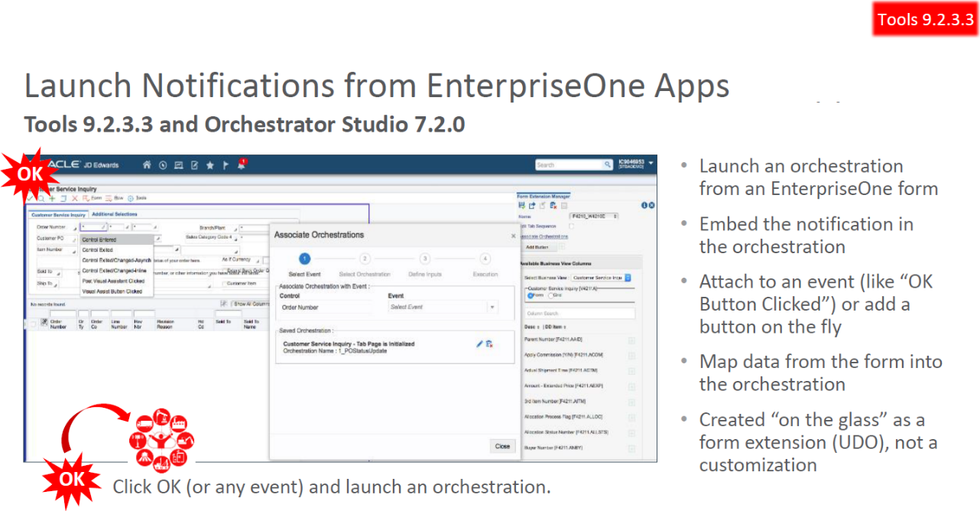Viewport: 980px width, 511px height.
Task: Choose Post Visual Assistant Clicked event
Action: point(117,281)
